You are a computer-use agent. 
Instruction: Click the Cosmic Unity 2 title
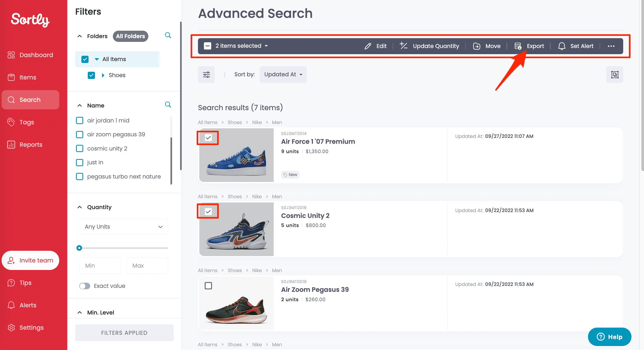tap(305, 216)
